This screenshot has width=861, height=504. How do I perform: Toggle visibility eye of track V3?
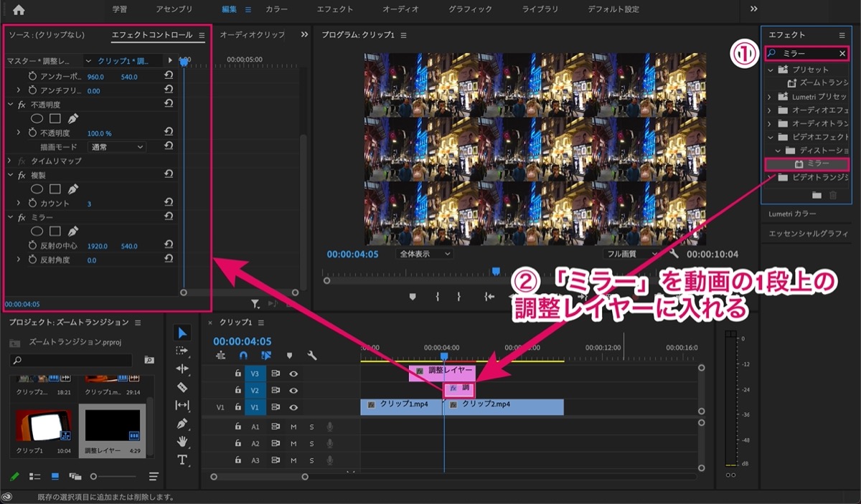[293, 374]
